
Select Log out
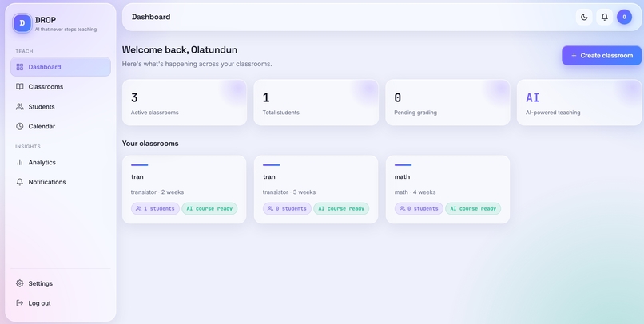click(x=61, y=303)
